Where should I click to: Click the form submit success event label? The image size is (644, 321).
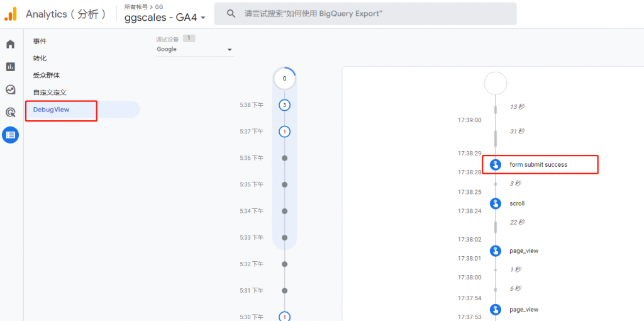coord(538,164)
